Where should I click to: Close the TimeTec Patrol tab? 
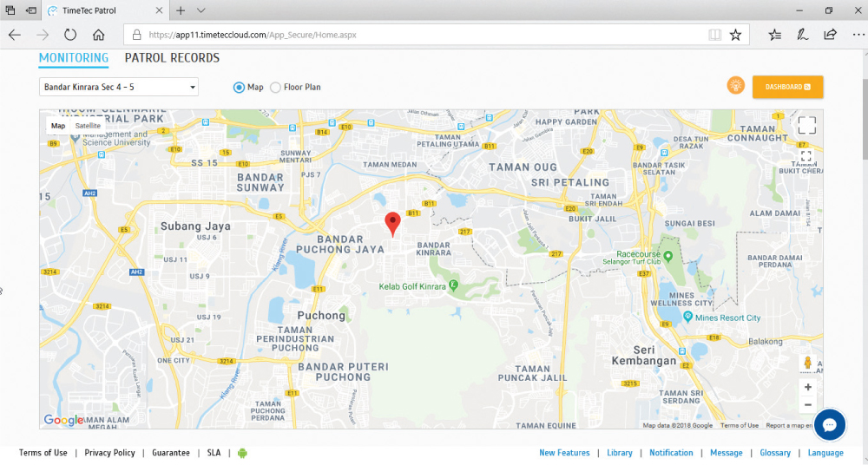coord(159,10)
